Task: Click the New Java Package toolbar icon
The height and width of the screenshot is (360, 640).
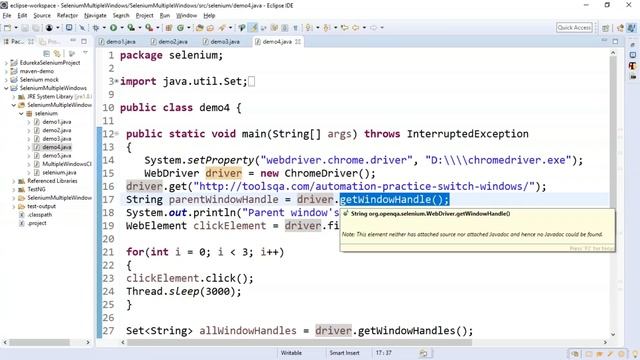Action: pos(169,28)
